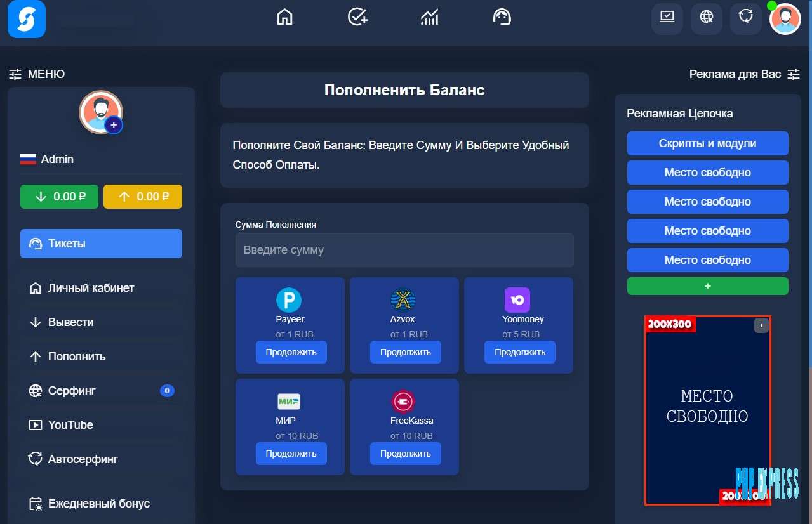Click the Admin username text
This screenshot has width=812, height=524.
pos(57,159)
